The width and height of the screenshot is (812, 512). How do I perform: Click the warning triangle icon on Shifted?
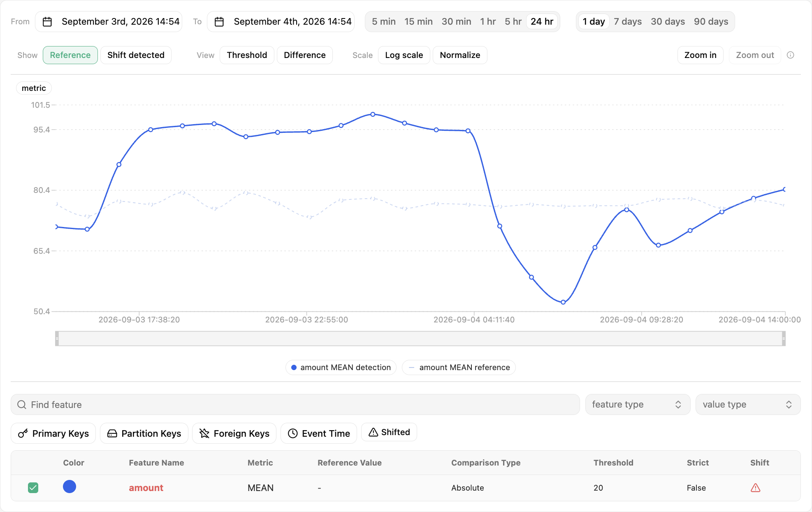373,432
